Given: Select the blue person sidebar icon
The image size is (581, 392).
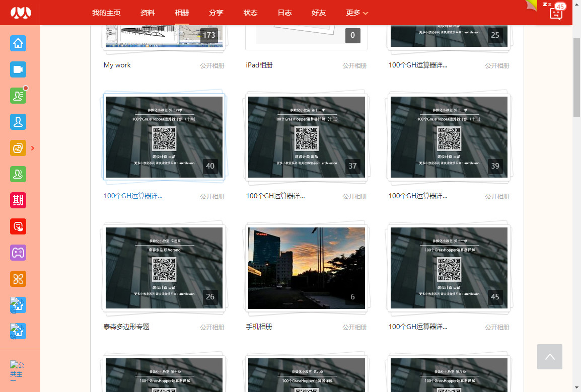Looking at the screenshot, I should coord(18,122).
